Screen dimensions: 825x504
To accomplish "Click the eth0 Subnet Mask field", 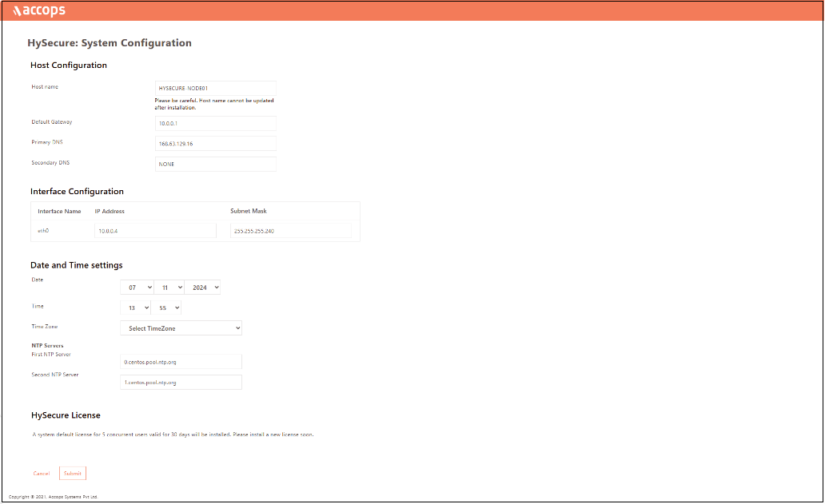I will point(291,231).
